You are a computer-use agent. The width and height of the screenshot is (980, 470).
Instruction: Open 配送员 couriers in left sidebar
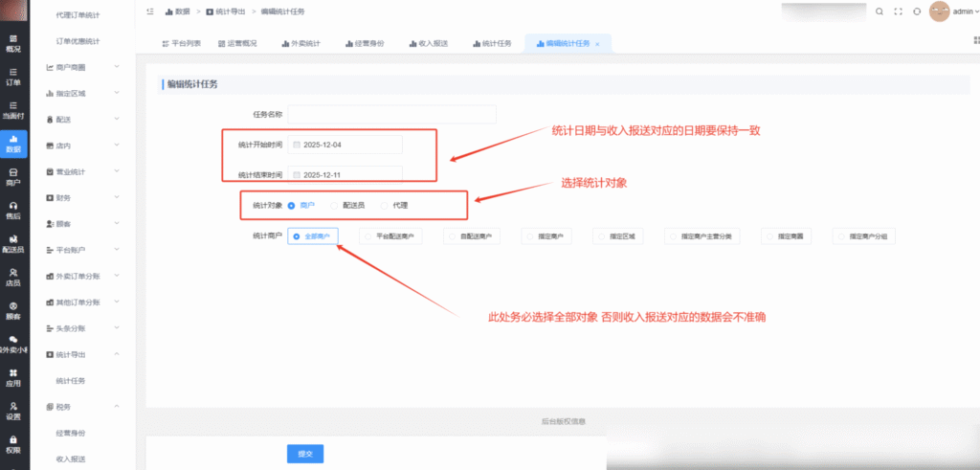13,244
